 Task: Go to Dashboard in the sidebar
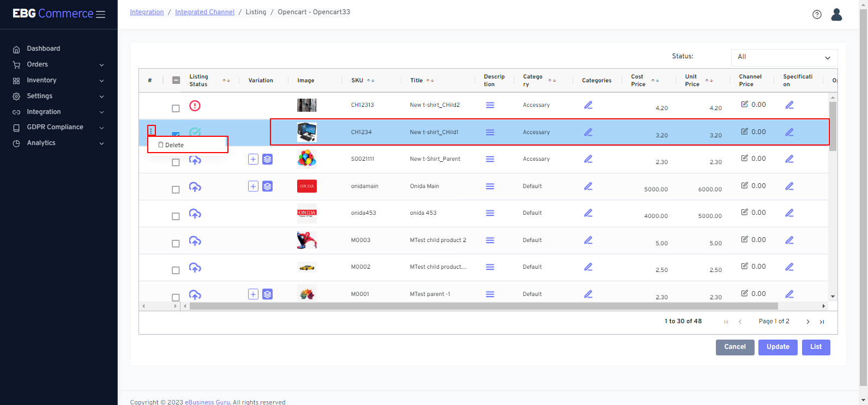point(44,49)
